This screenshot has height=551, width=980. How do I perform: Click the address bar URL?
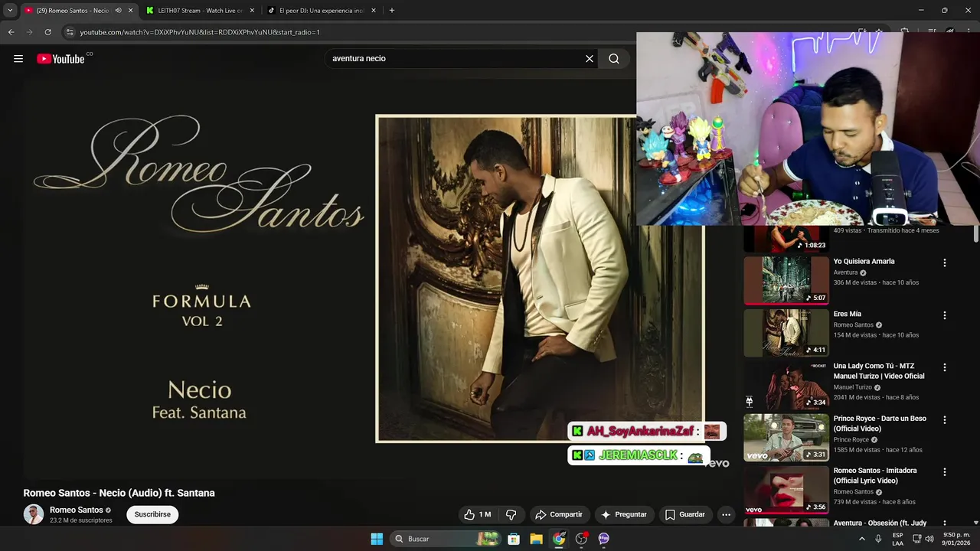[x=200, y=32]
